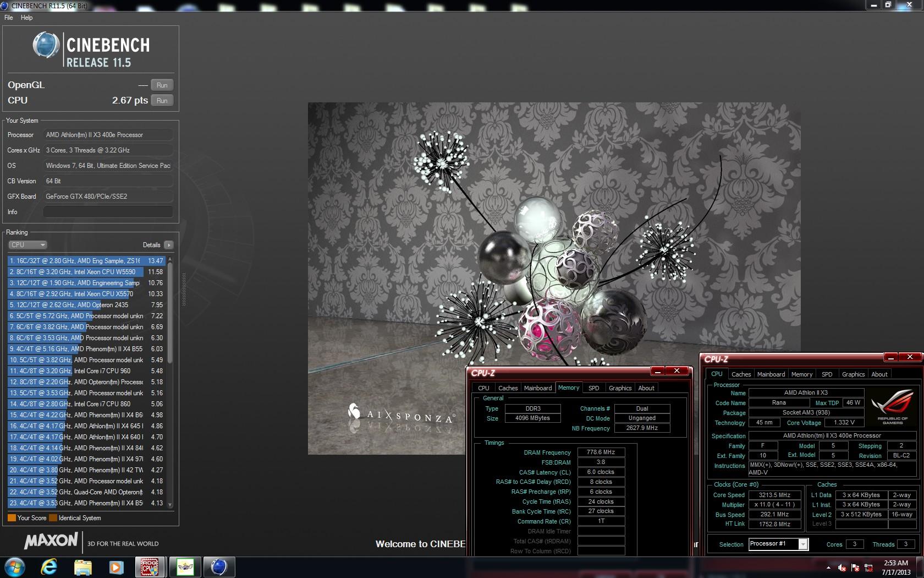Open the File menu
This screenshot has width=924, height=578.
click(x=9, y=18)
